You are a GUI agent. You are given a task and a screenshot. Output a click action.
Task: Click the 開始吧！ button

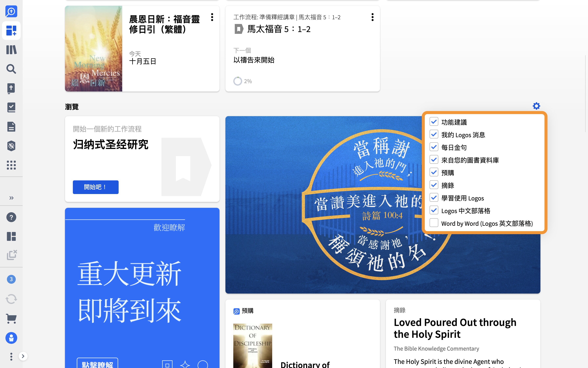(95, 187)
